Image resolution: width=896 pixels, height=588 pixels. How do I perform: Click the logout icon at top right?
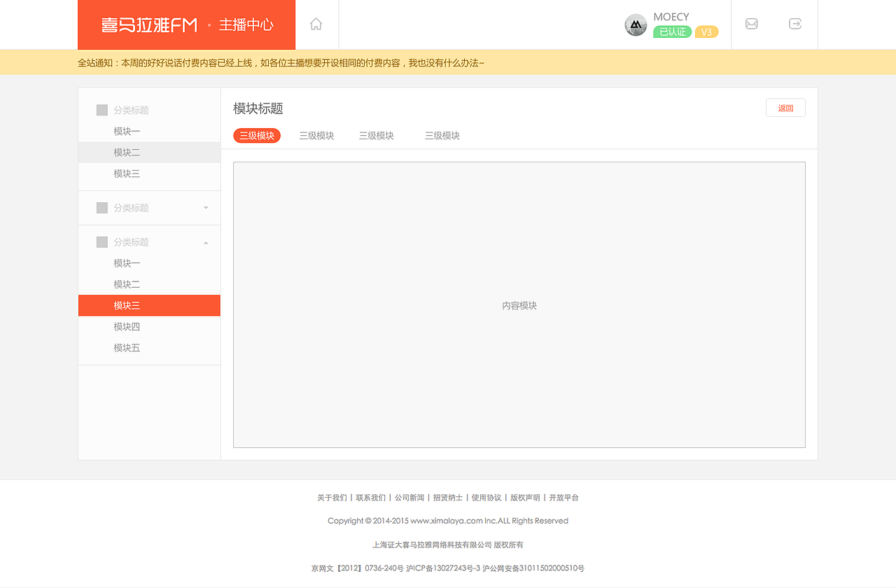[795, 24]
